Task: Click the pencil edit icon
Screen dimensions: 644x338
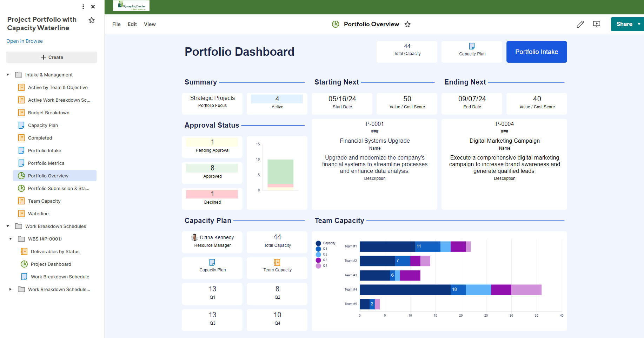Action: [x=580, y=24]
